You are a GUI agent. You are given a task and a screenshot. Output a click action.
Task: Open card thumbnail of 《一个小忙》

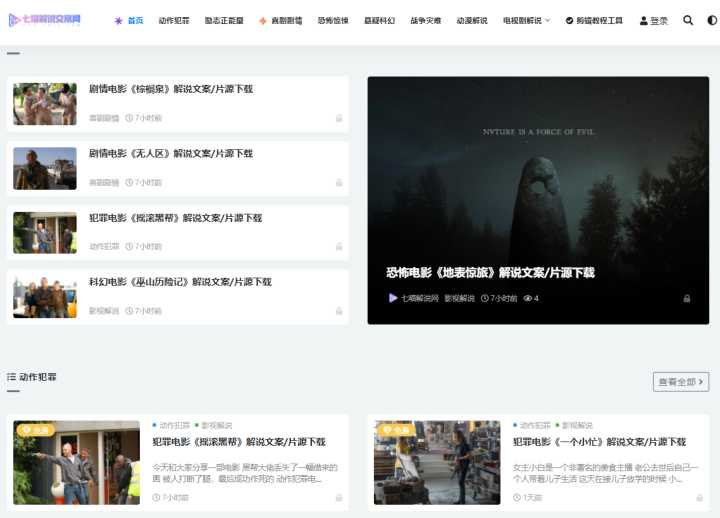(x=437, y=462)
